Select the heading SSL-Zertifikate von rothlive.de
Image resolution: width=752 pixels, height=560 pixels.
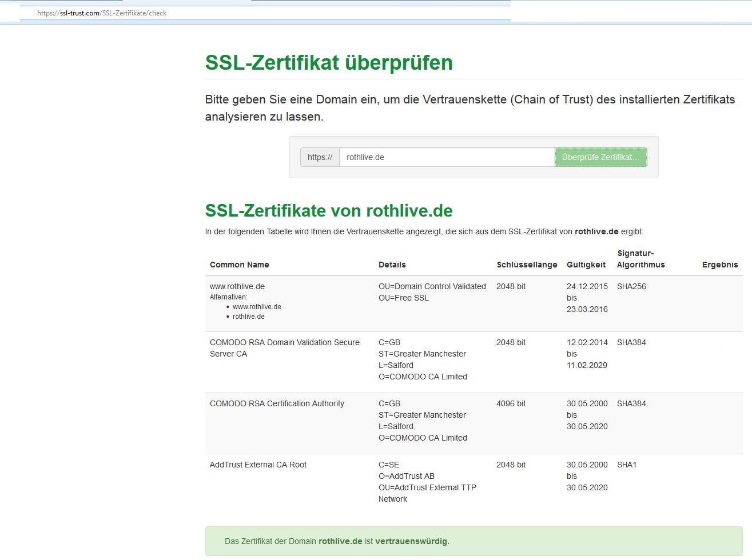[329, 211]
